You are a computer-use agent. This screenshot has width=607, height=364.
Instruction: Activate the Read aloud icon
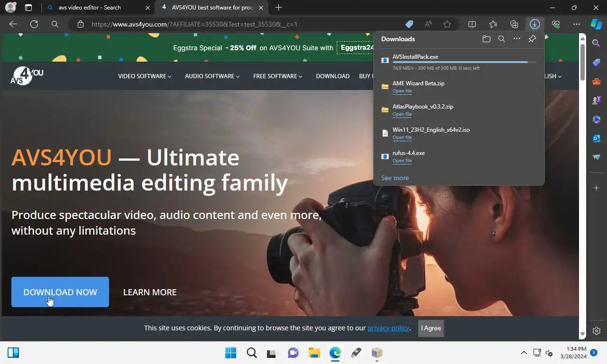[428, 24]
